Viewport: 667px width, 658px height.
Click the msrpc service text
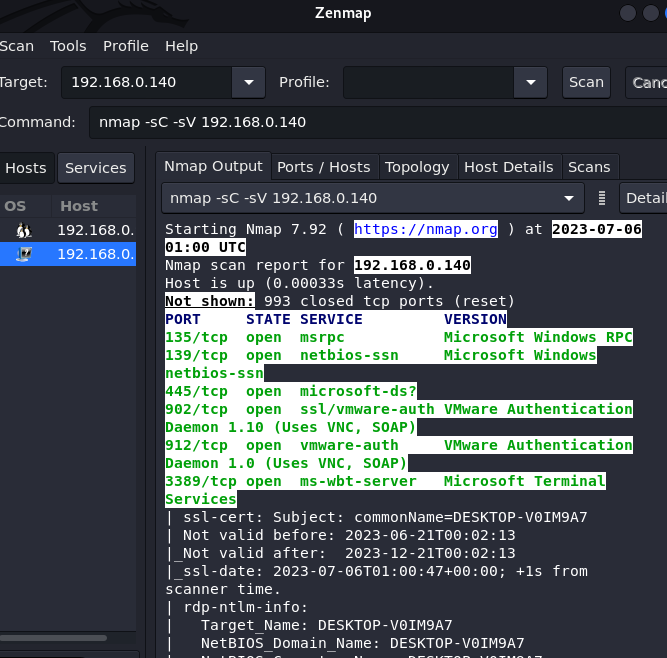pos(322,337)
